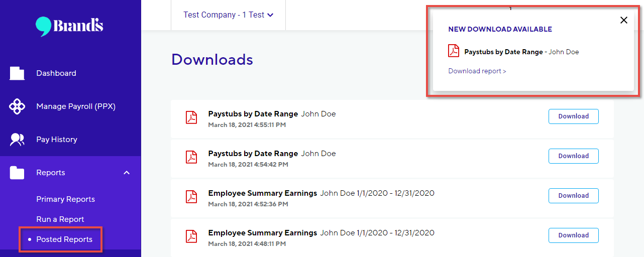This screenshot has height=257, width=644.
Task: Click the Download report link
Action: 477,71
